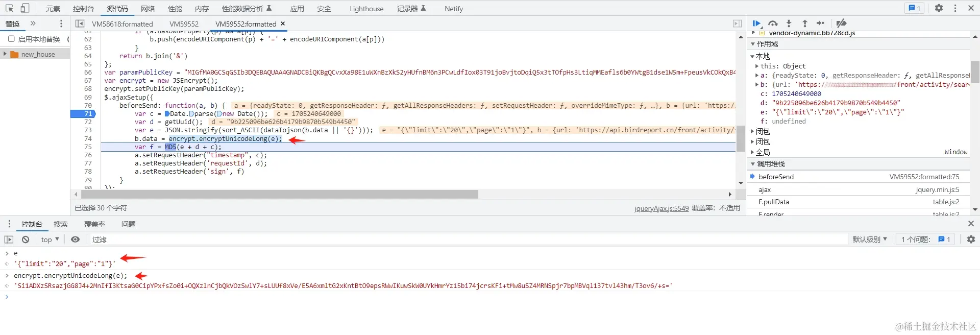Clear the console
This screenshot has width=980, height=335.
[x=26, y=240]
